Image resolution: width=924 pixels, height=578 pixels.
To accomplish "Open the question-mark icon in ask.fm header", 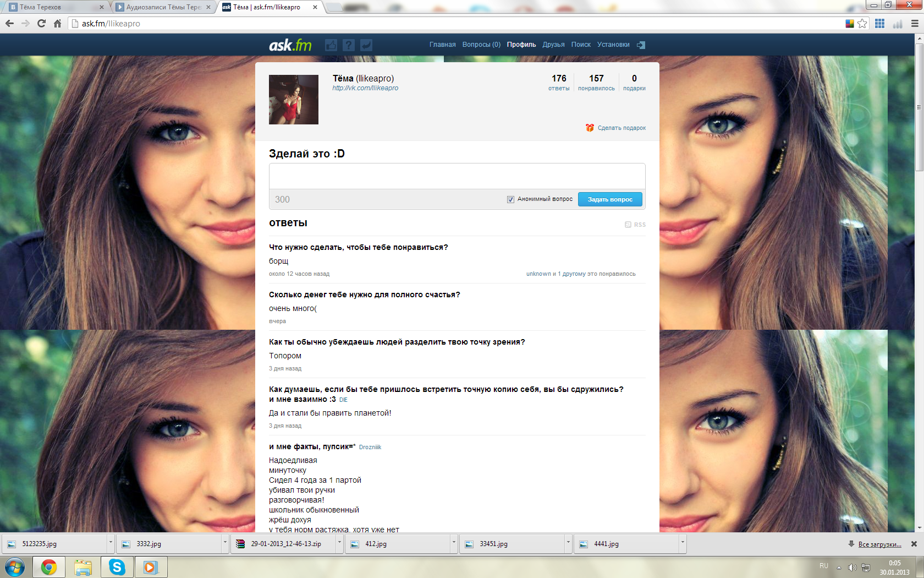I will [x=349, y=45].
